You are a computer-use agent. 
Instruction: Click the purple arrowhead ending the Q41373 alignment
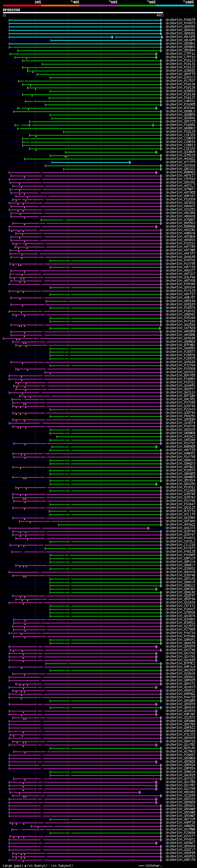point(148,528)
